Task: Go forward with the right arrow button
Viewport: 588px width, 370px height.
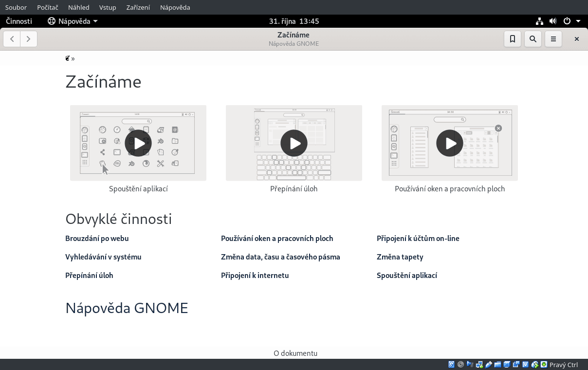Action: pyautogui.click(x=29, y=39)
